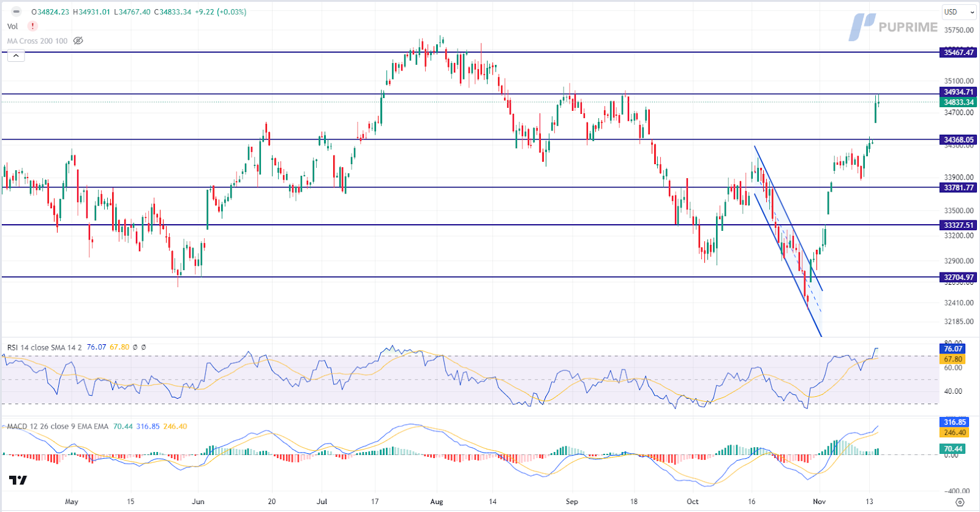Click the change value +9.22 (+0.03%)
Viewport: 980px width, 512px height.
pyautogui.click(x=221, y=12)
